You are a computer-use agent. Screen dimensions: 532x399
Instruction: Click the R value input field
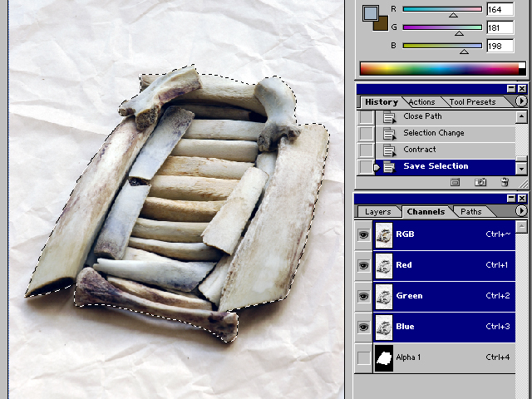tap(500, 10)
